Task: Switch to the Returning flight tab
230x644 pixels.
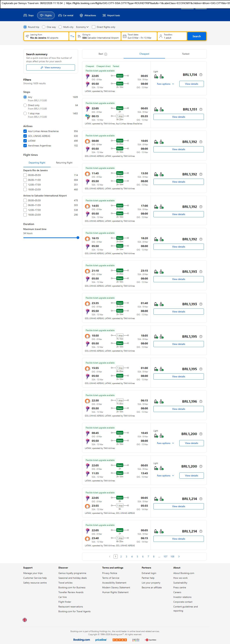Action: [64, 163]
